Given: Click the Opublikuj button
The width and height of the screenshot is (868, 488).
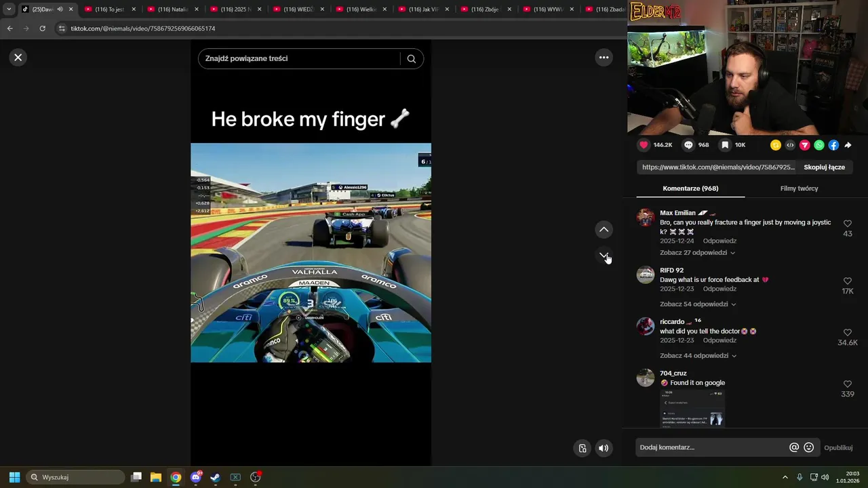Looking at the screenshot, I should pos(838,448).
